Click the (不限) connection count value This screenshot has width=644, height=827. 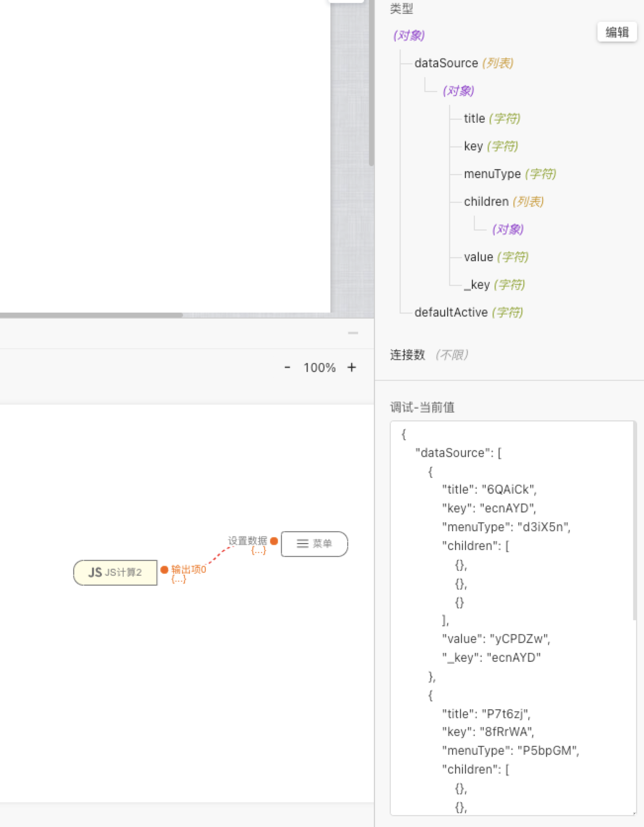pos(452,355)
